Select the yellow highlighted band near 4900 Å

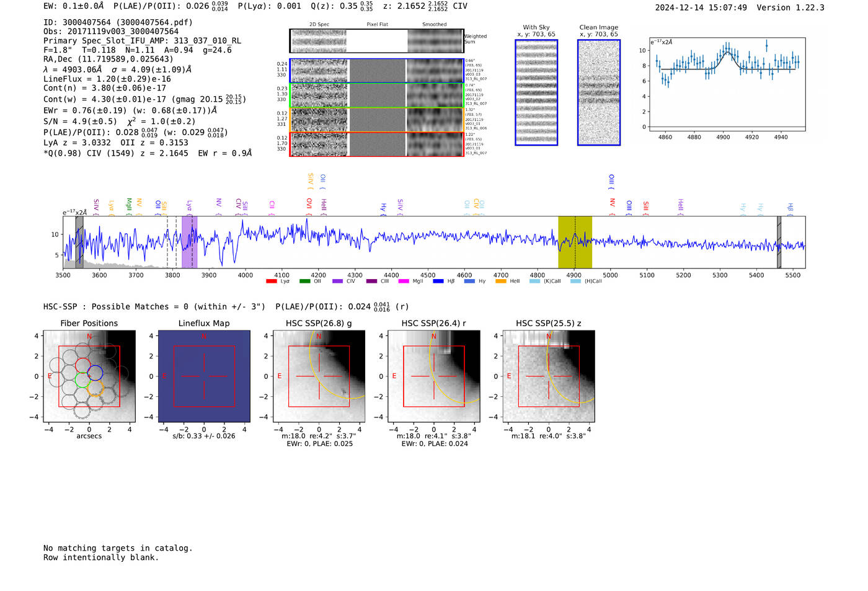tap(575, 242)
